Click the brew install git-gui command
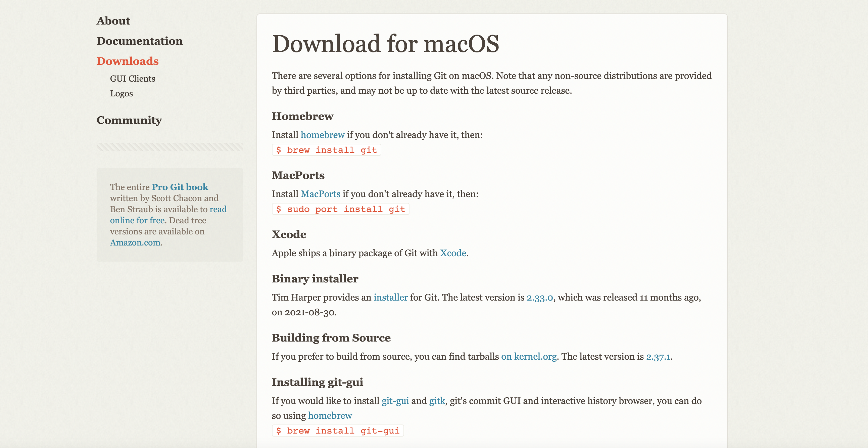The image size is (868, 448). [338, 431]
